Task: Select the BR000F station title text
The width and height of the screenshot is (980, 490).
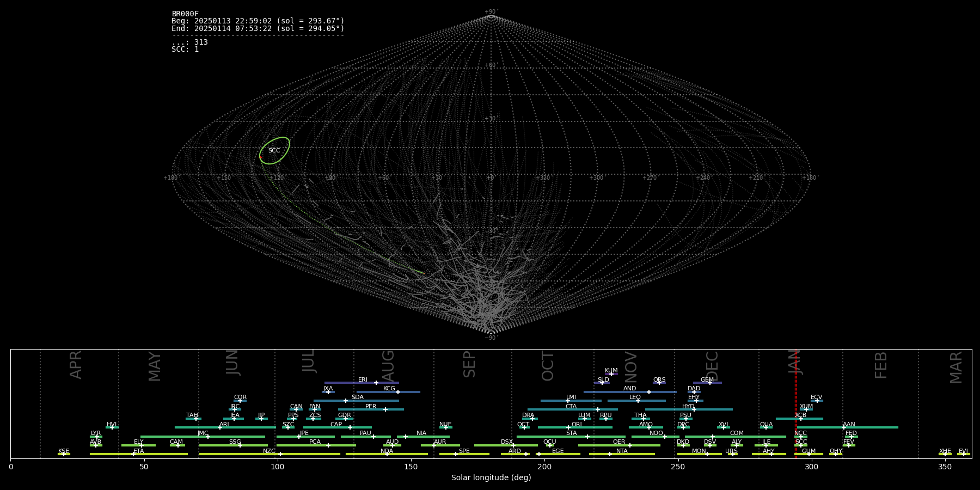Action: click(x=185, y=14)
